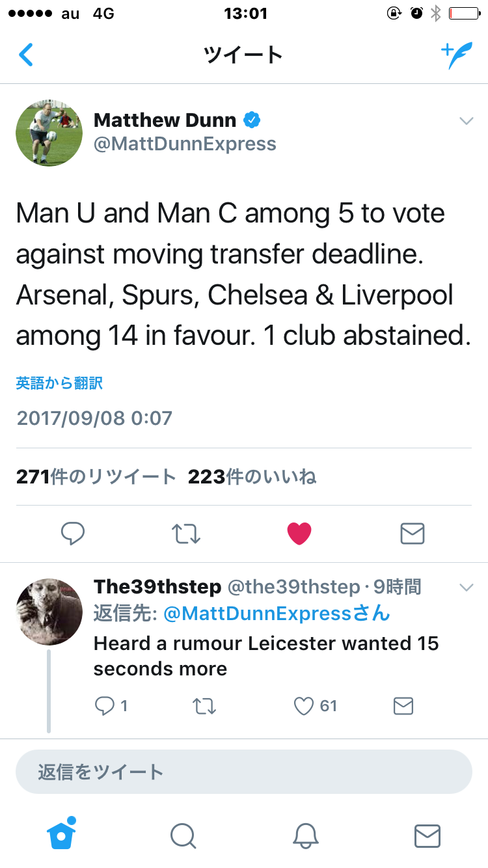The image size is (488, 868).
Task: Reply to Matthew Dunn's tweet
Action: coord(73,534)
